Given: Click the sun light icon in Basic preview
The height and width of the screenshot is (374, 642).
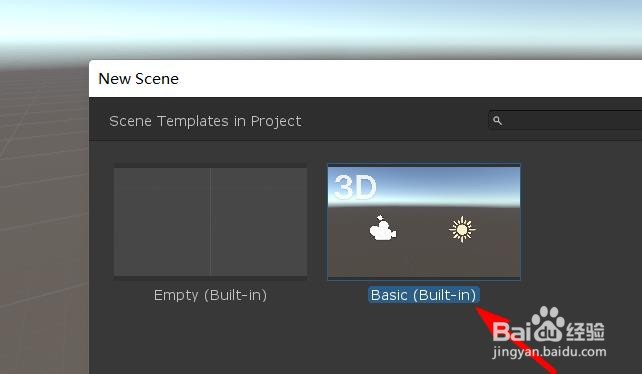Looking at the screenshot, I should coord(462,229).
